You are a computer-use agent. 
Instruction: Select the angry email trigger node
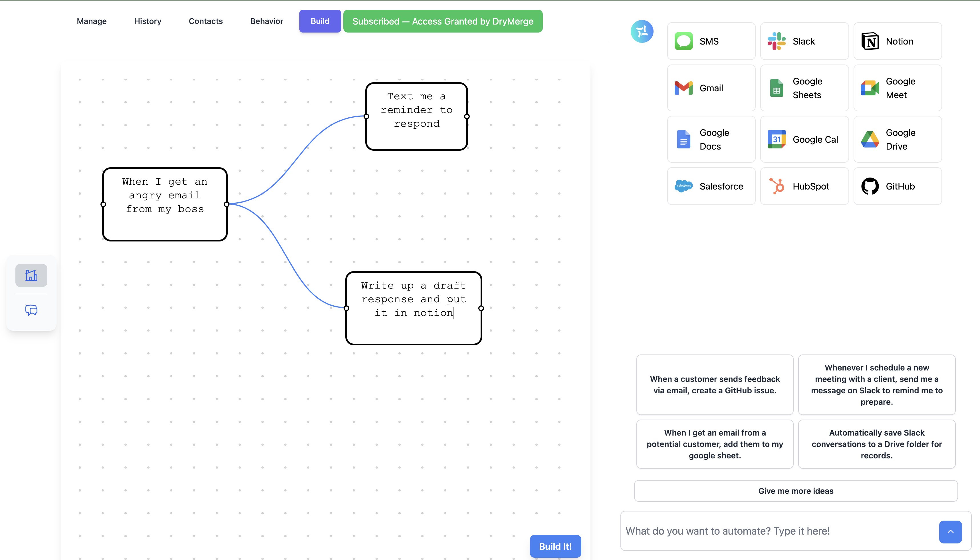pos(165,204)
